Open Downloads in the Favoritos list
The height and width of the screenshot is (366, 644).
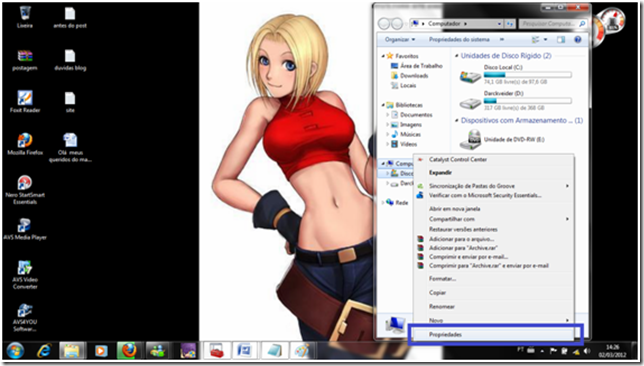409,76
